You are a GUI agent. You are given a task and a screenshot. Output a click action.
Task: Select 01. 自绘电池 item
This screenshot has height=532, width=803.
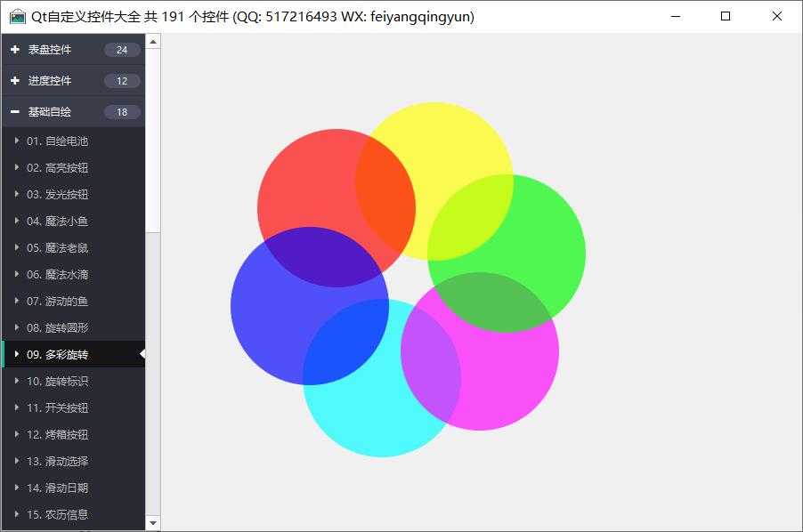57,141
